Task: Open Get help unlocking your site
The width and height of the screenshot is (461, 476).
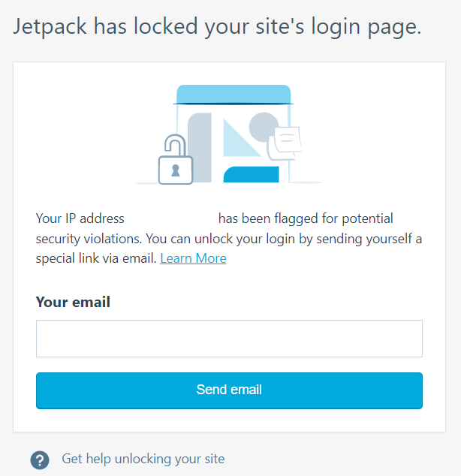Action: pyautogui.click(x=143, y=459)
